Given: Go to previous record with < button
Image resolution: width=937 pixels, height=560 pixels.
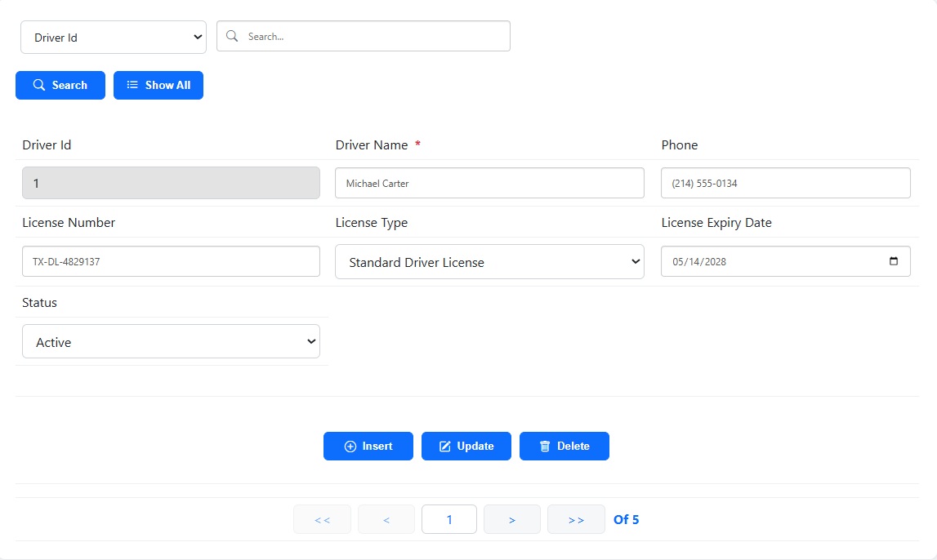Looking at the screenshot, I should [x=386, y=519].
